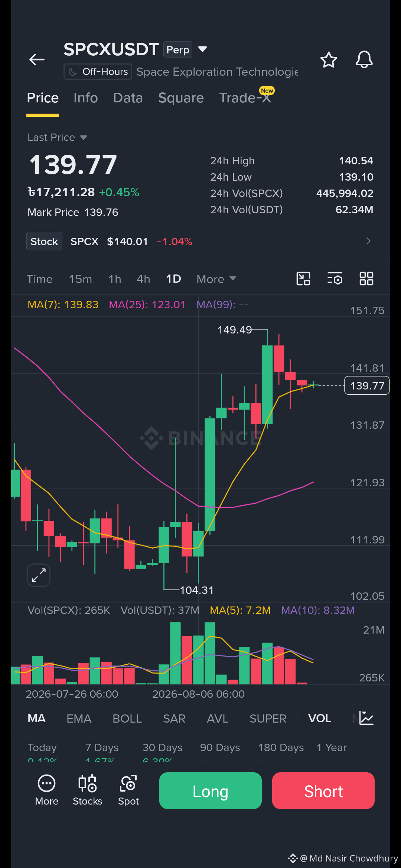
Task: Expand chart to fullscreen
Action: (39, 575)
